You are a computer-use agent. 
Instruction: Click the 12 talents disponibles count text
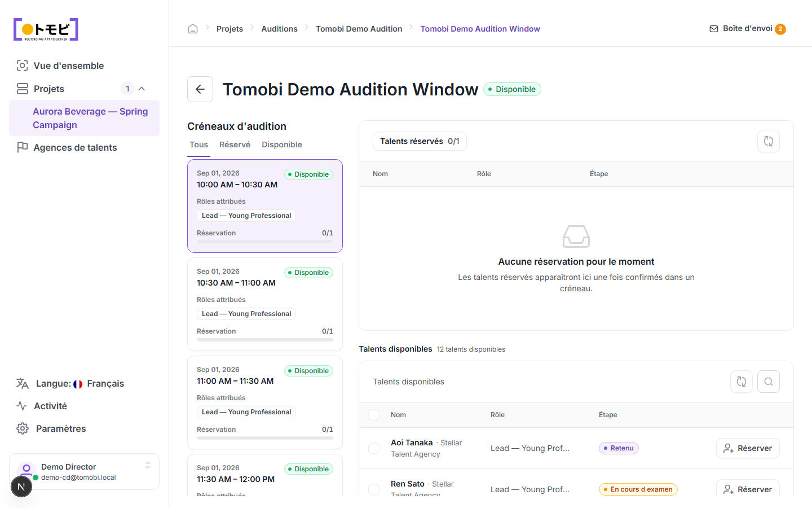[471, 349]
